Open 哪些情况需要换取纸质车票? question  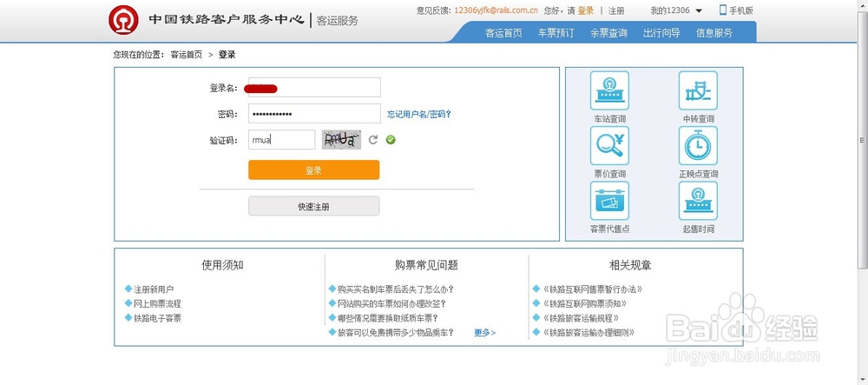pyautogui.click(x=388, y=318)
